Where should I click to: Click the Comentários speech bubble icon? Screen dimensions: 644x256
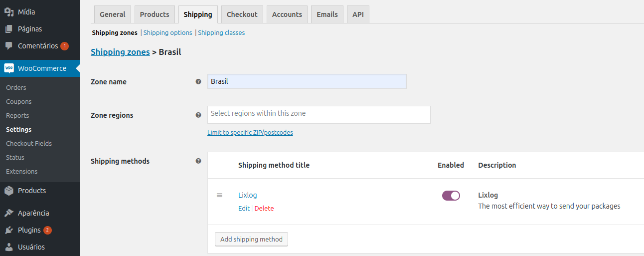9,46
